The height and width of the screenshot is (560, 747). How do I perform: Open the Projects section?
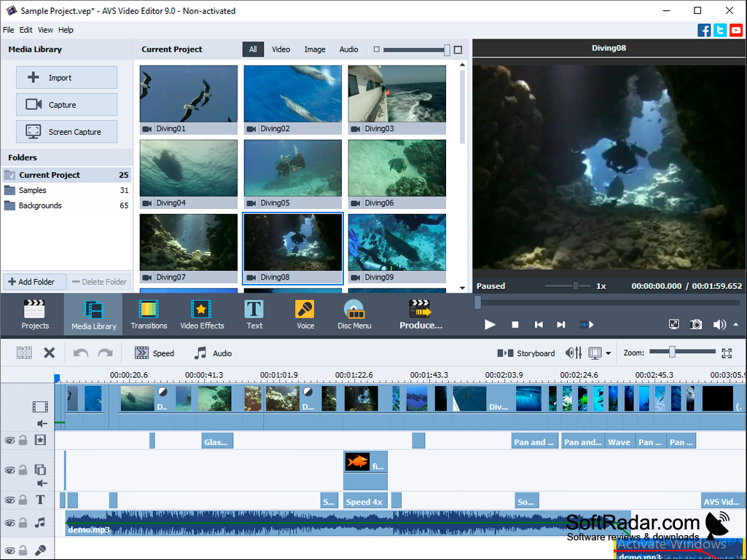tap(35, 315)
